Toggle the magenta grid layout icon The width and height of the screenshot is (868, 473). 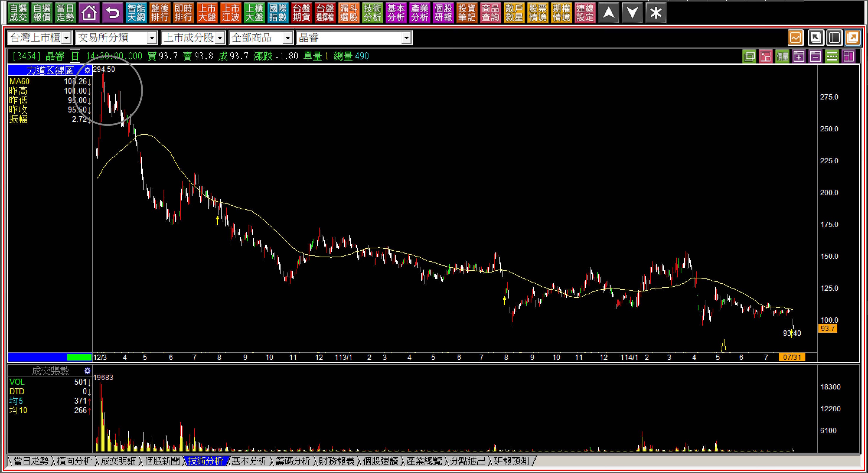pyautogui.click(x=848, y=57)
